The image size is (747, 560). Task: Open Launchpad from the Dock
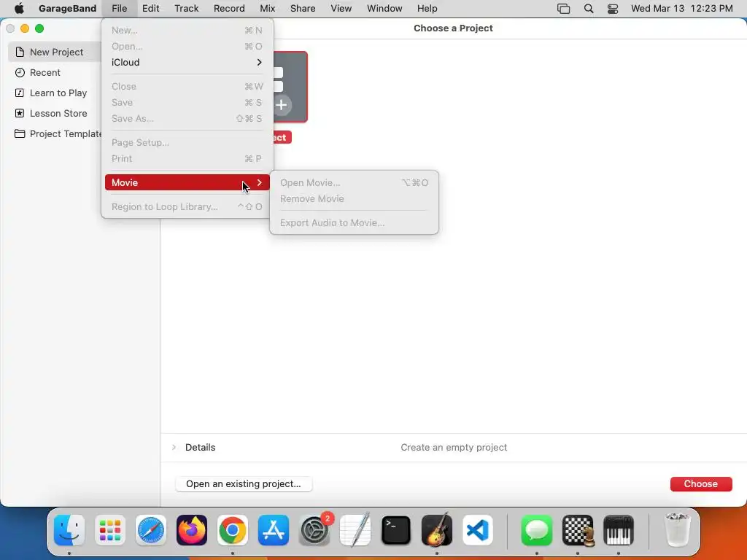tap(110, 530)
